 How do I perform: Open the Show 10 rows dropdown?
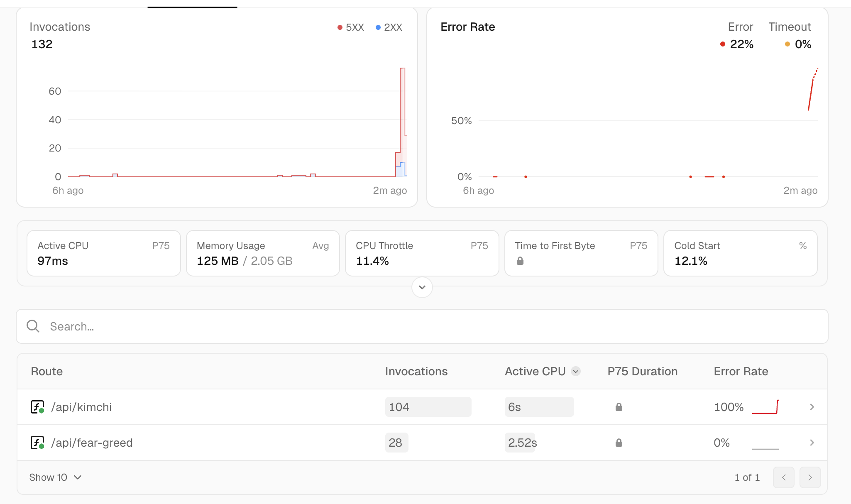coord(55,477)
